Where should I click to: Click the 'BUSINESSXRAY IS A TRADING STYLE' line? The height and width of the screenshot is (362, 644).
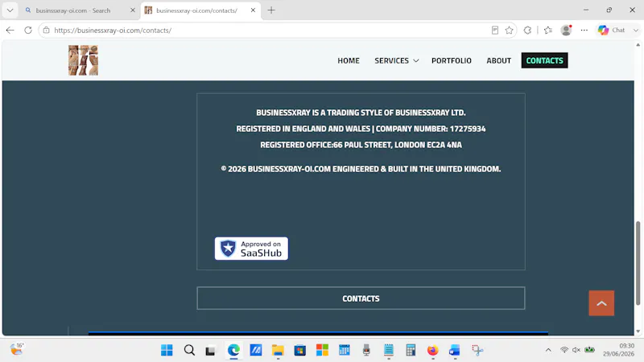361,113
